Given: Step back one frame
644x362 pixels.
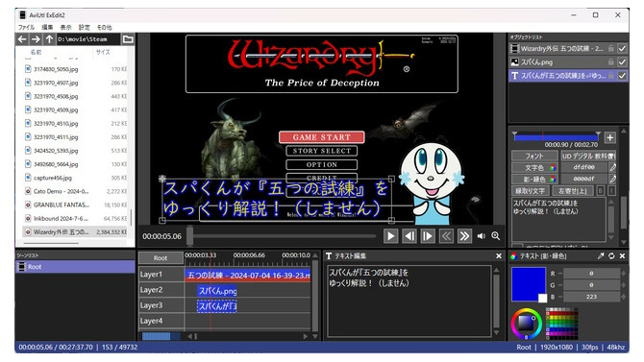Looking at the screenshot, I should click(409, 236).
